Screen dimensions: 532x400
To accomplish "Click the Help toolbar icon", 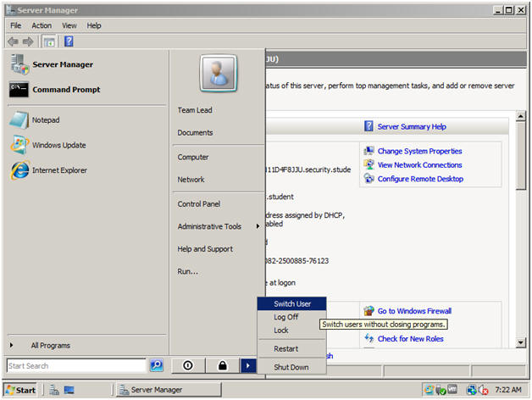I will pos(69,42).
